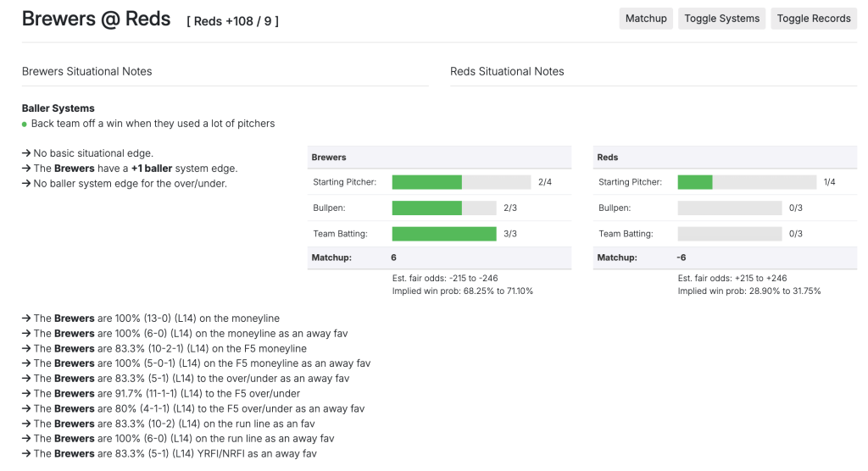868x471 pixels.
Task: Click the Toggle Records button
Action: [814, 19]
